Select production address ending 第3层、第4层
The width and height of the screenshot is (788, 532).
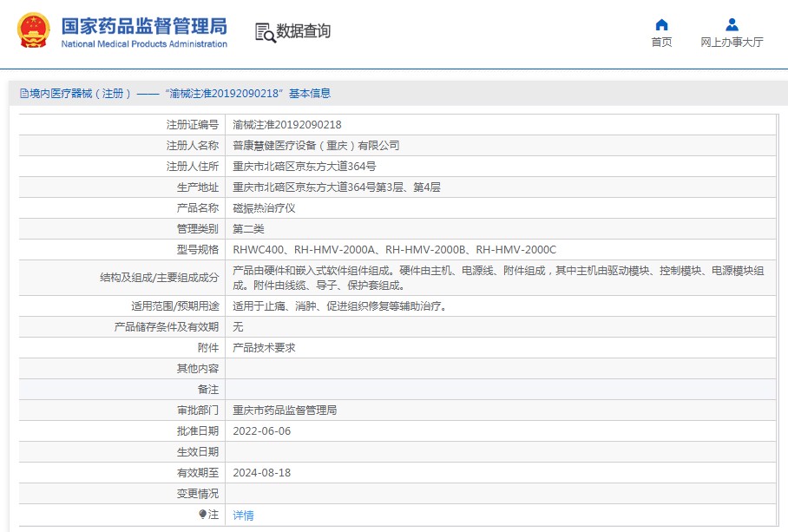click(336, 187)
